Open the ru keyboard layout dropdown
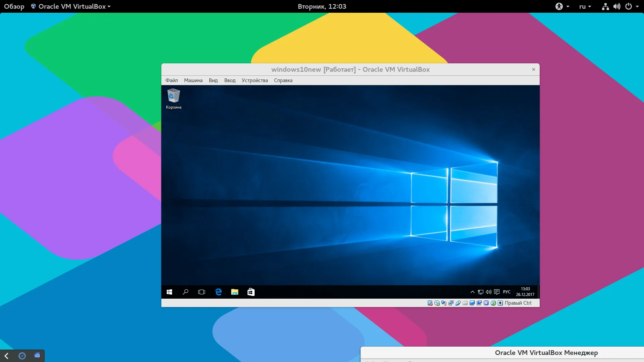 pos(585,6)
